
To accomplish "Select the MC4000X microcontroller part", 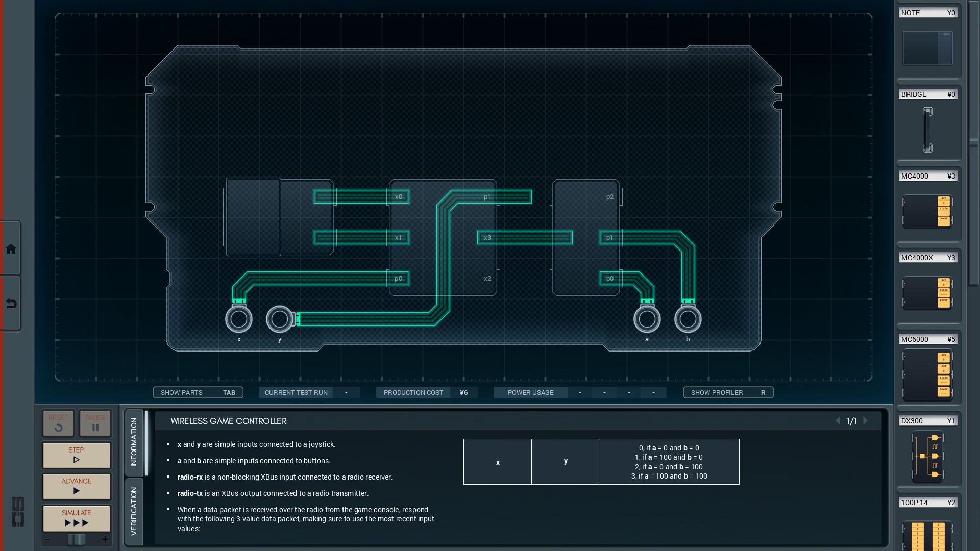I will [x=927, y=292].
